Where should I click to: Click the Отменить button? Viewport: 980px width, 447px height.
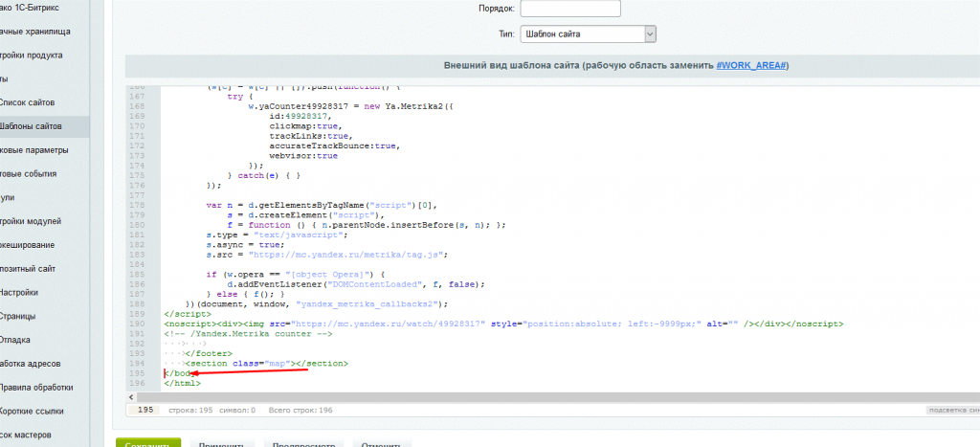point(382,444)
